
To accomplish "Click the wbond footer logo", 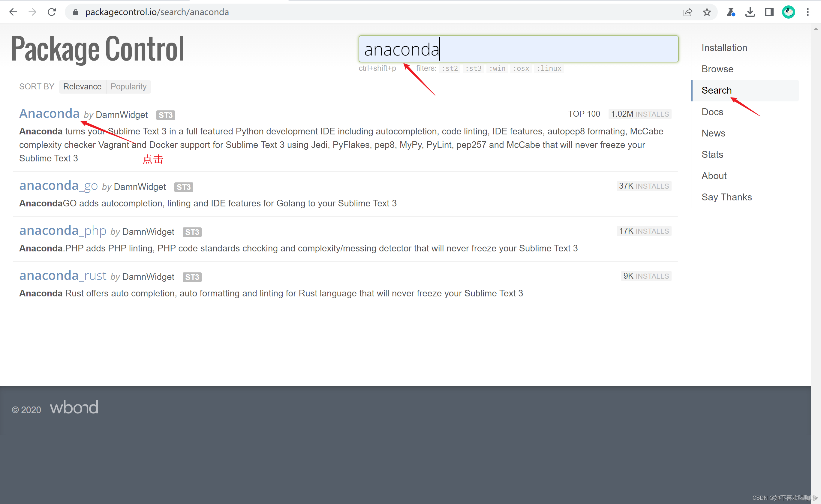I will [x=74, y=407].
